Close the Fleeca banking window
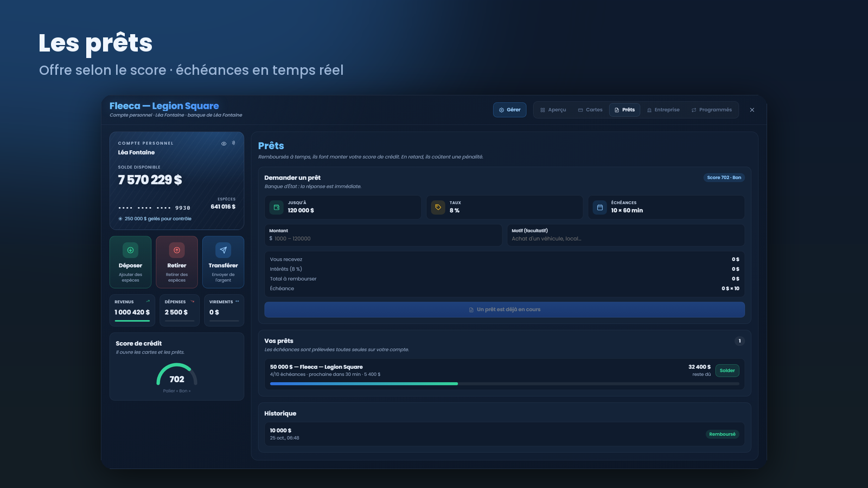Screen dimensions: 868x488 (x=752, y=110)
